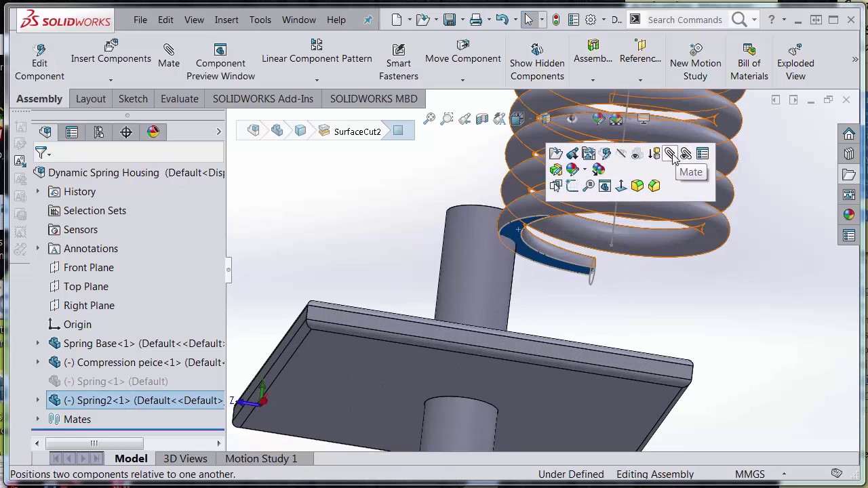Click the Undo icon in the top toolbar
Viewport: 868px width, 488px height.
click(502, 20)
